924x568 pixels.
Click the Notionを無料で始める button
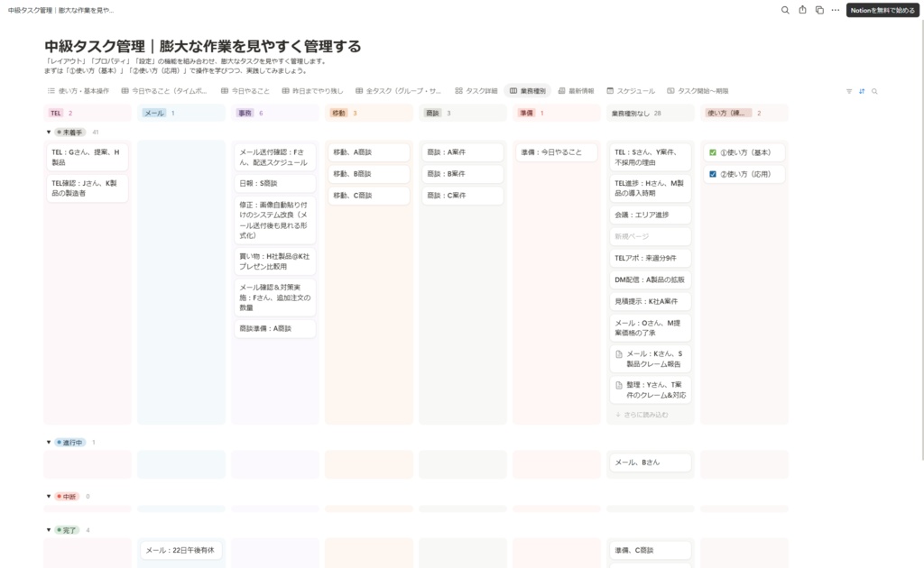(881, 11)
